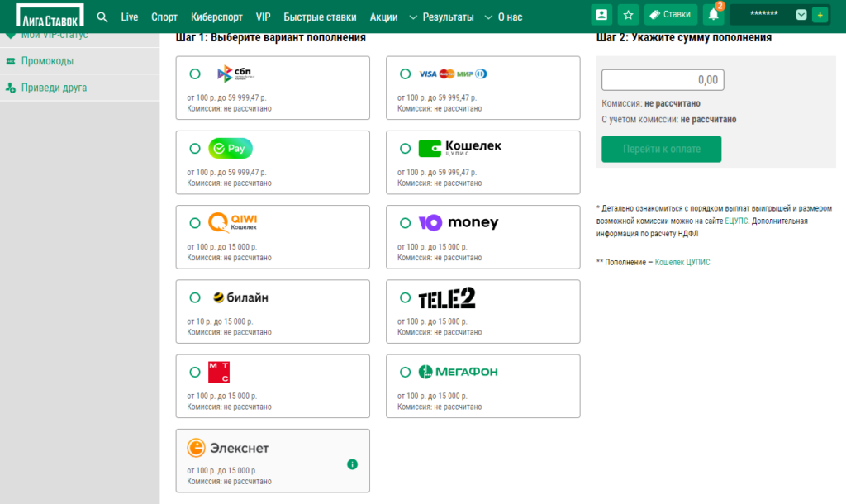Open the Акции menu
Screen dimensions: 846x504
pyautogui.click(x=383, y=17)
